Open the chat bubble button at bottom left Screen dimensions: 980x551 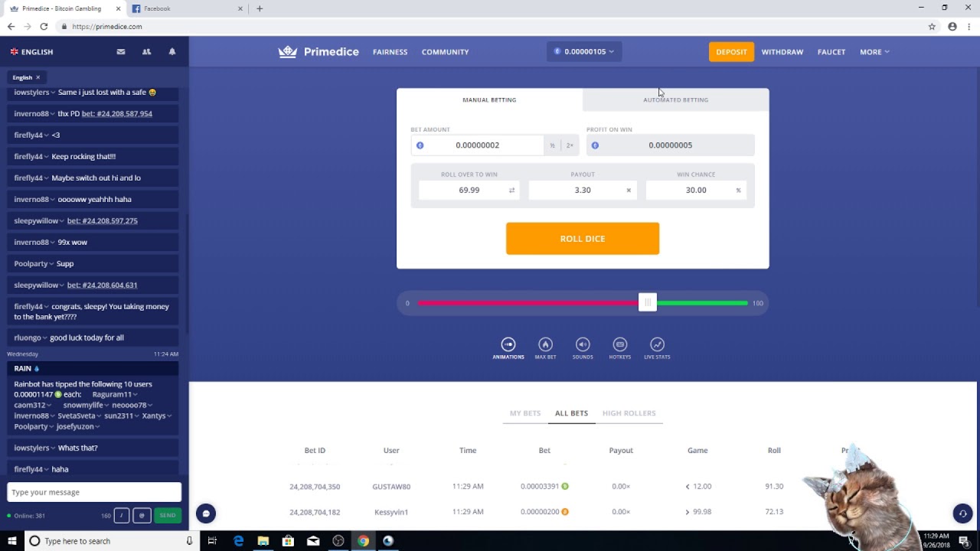pyautogui.click(x=205, y=514)
